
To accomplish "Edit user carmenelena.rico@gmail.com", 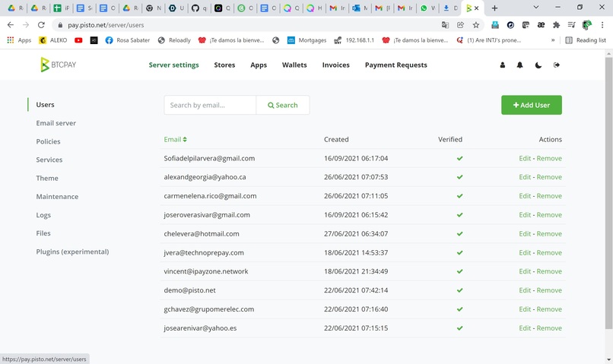I will coord(525,195).
